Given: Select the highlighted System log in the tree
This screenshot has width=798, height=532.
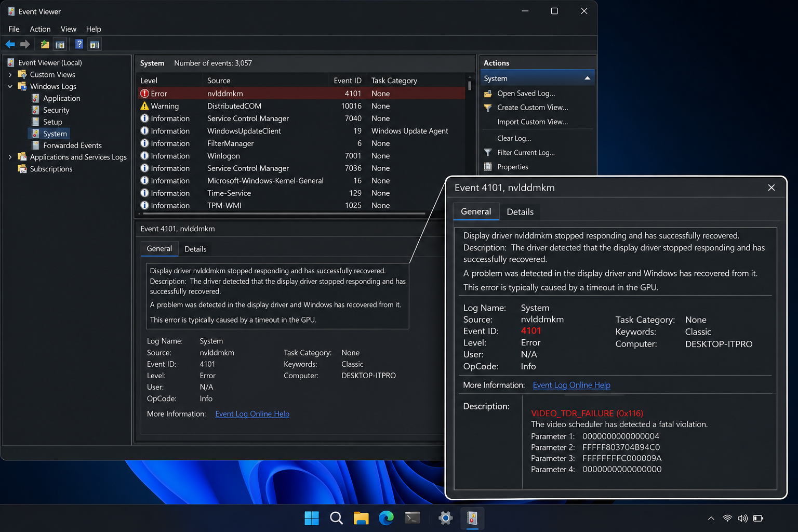Looking at the screenshot, I should click(x=49, y=134).
